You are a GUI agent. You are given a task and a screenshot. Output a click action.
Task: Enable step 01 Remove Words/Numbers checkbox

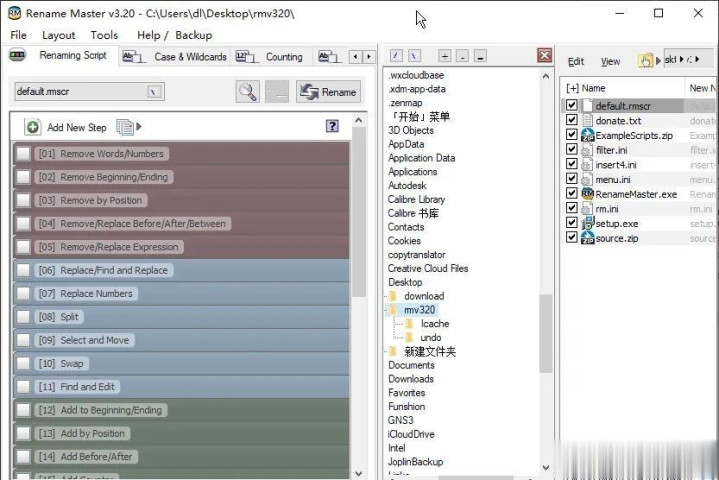[x=24, y=154]
